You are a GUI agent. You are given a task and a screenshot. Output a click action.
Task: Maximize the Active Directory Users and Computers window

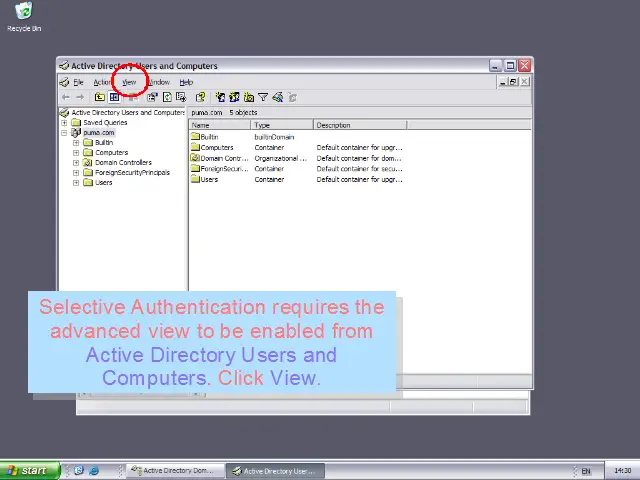[x=510, y=66]
